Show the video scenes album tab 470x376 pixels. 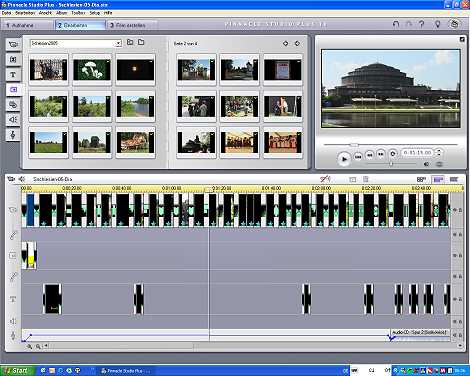point(13,44)
